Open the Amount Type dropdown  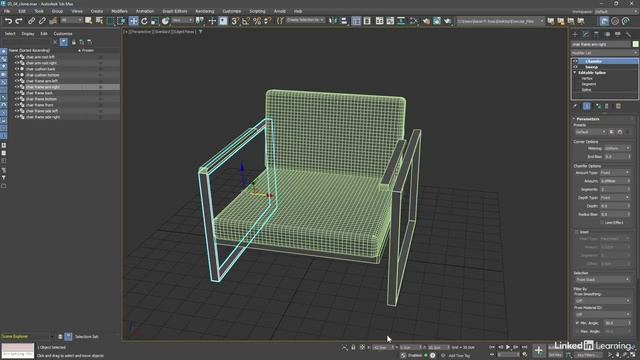point(615,173)
